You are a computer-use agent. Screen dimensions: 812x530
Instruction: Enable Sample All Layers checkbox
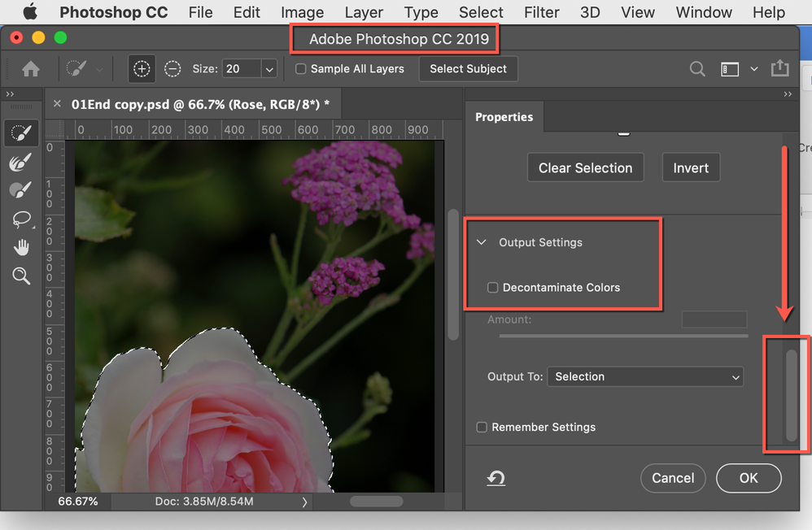(300, 69)
